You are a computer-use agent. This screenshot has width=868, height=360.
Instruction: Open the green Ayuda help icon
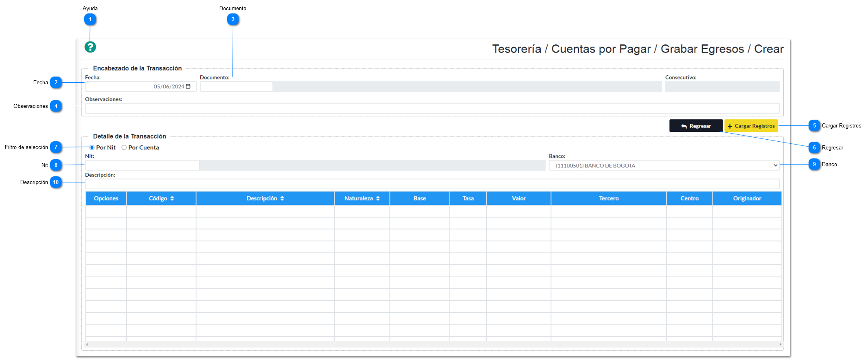point(90,47)
